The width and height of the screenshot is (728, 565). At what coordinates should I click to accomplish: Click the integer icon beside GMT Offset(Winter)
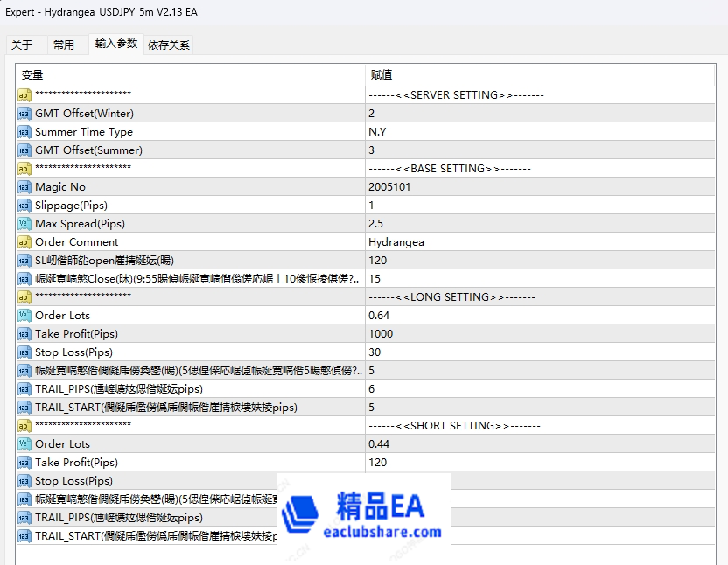click(24, 114)
